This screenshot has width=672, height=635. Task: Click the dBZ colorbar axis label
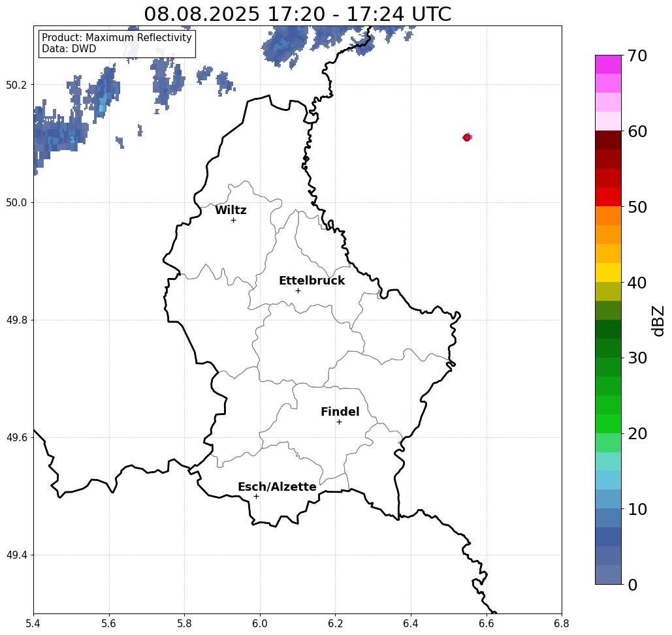[x=659, y=320]
